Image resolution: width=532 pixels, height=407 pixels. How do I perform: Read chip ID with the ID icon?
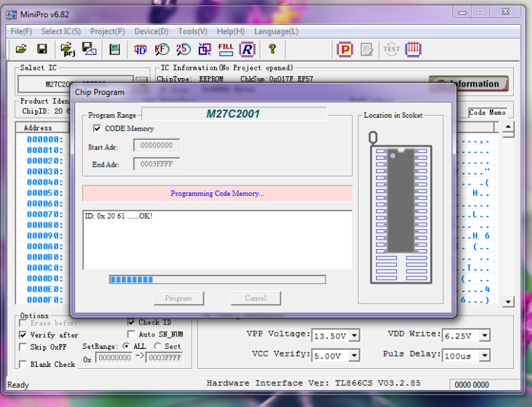click(140, 50)
